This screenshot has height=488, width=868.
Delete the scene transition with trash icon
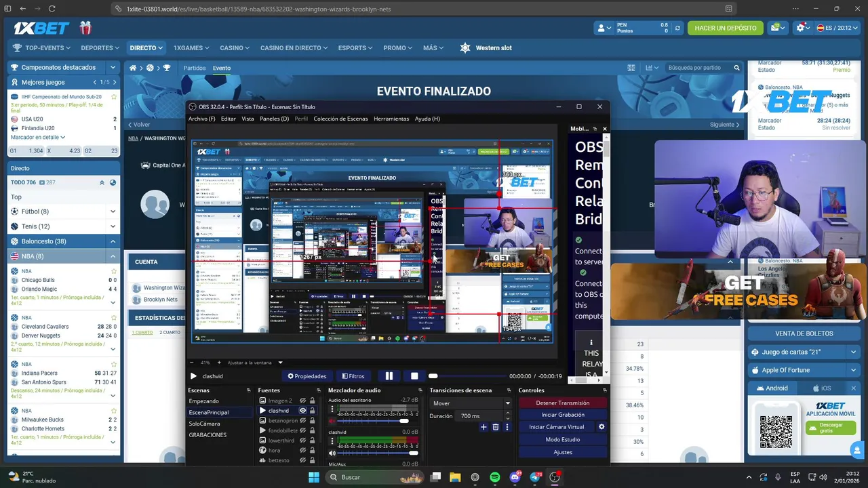click(496, 427)
